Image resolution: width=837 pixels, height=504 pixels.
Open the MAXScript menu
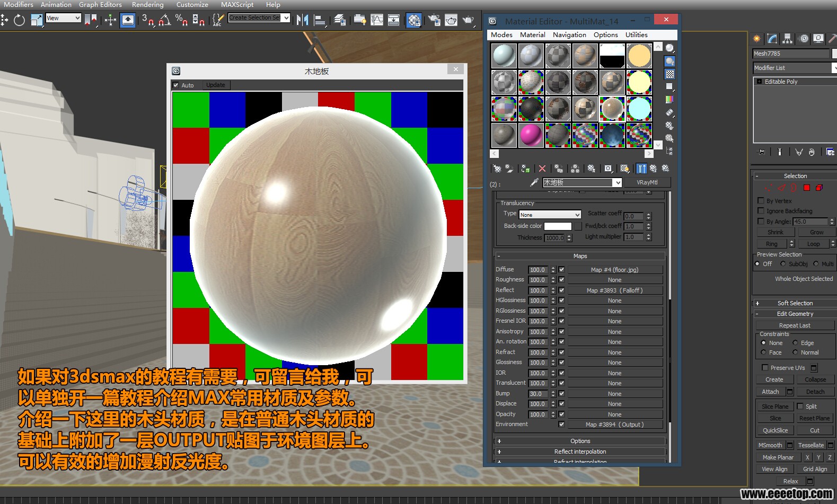tap(237, 4)
